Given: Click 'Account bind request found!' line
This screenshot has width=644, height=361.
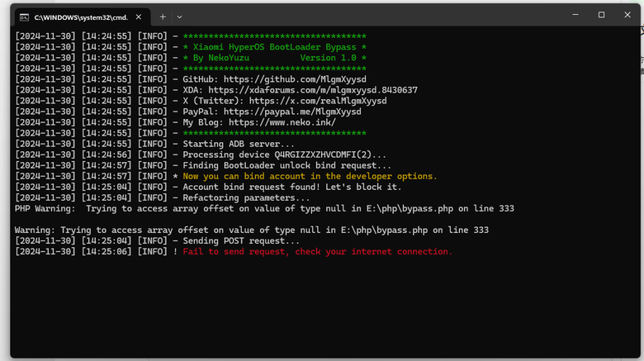Looking at the screenshot, I should (x=292, y=187).
